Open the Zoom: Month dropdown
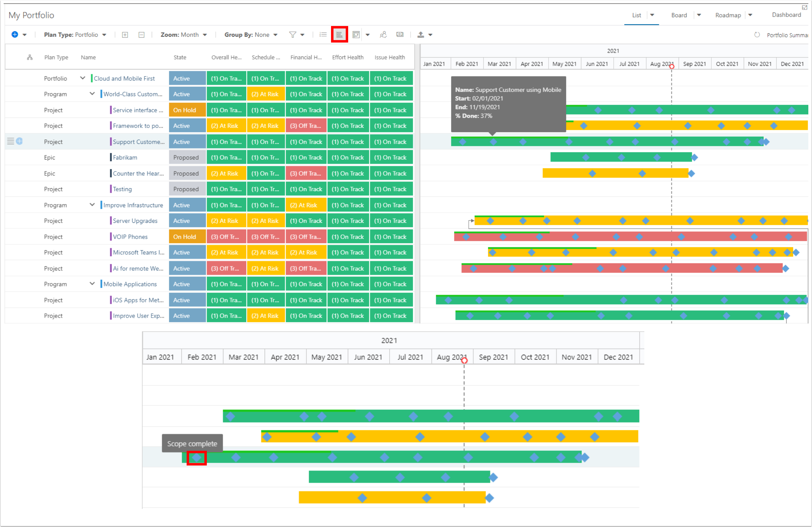Screen dimensions: 812x527 184,35
